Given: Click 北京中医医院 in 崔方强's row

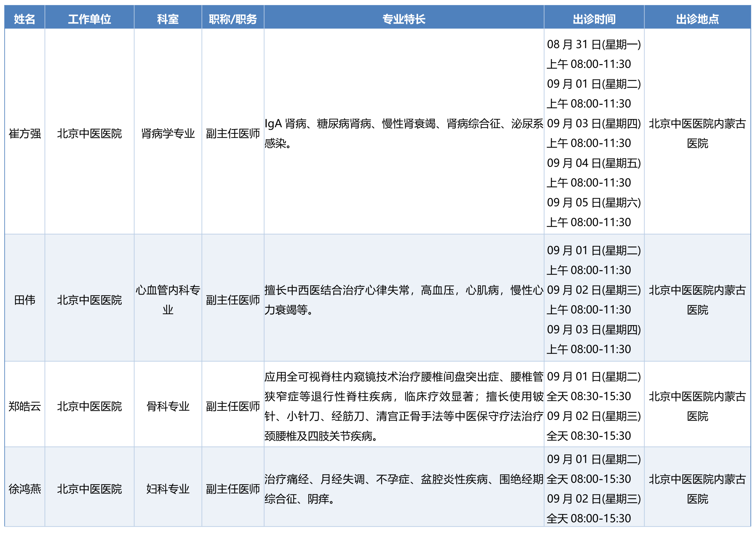Looking at the screenshot, I should click(89, 134).
